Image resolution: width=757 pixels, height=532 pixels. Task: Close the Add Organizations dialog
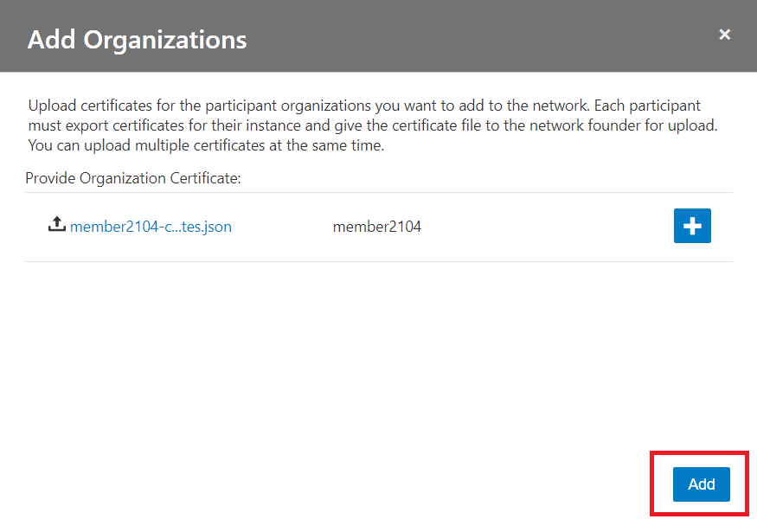pos(725,35)
